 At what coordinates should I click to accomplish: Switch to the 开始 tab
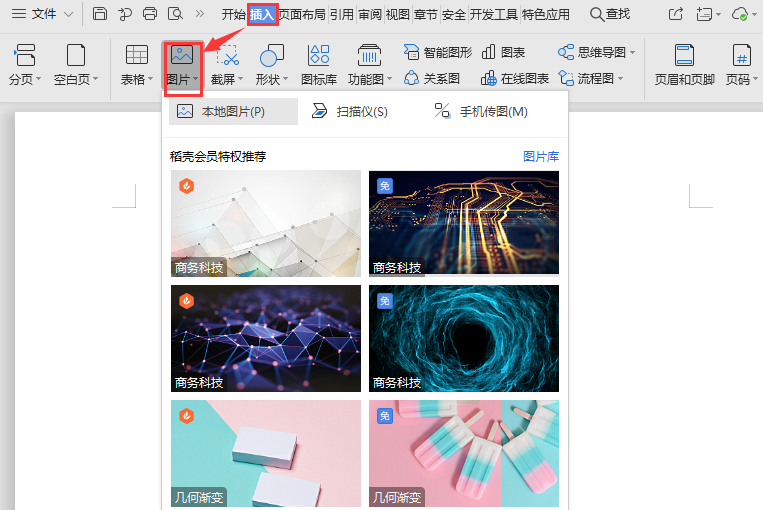pos(234,15)
